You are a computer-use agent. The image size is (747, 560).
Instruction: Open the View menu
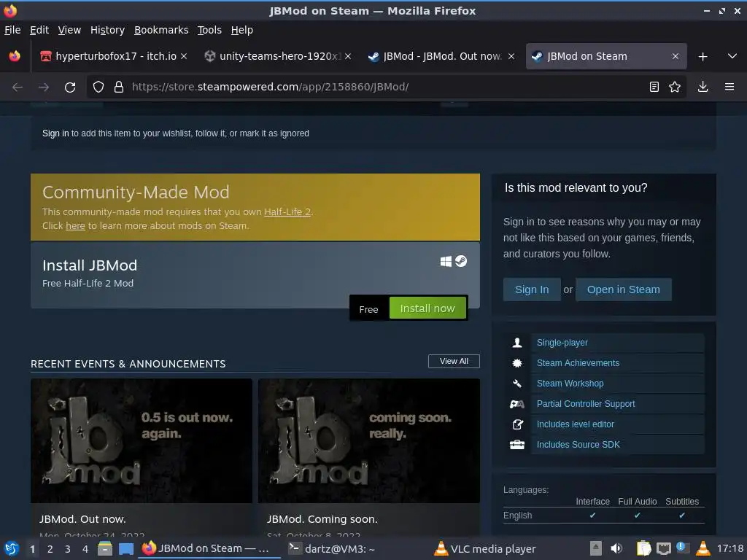[69, 30]
